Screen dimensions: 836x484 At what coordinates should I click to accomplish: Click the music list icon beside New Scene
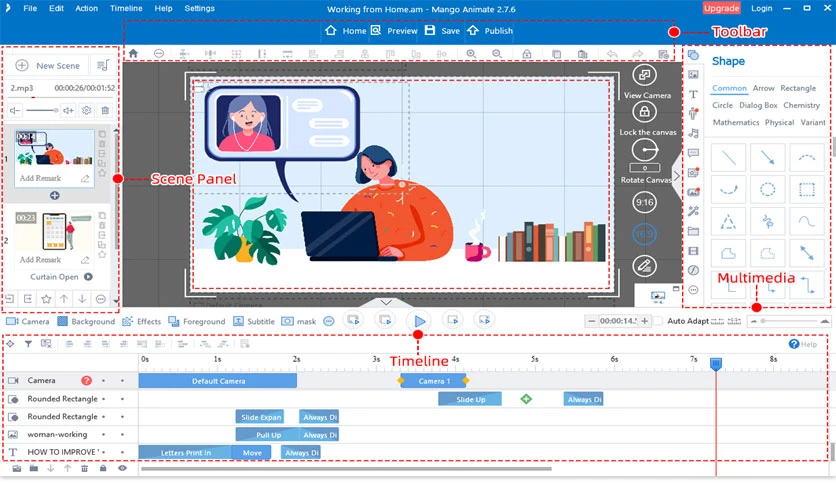point(103,66)
